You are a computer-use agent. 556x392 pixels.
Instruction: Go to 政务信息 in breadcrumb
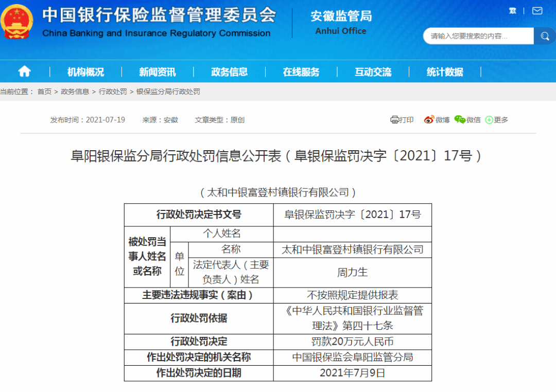75,92
